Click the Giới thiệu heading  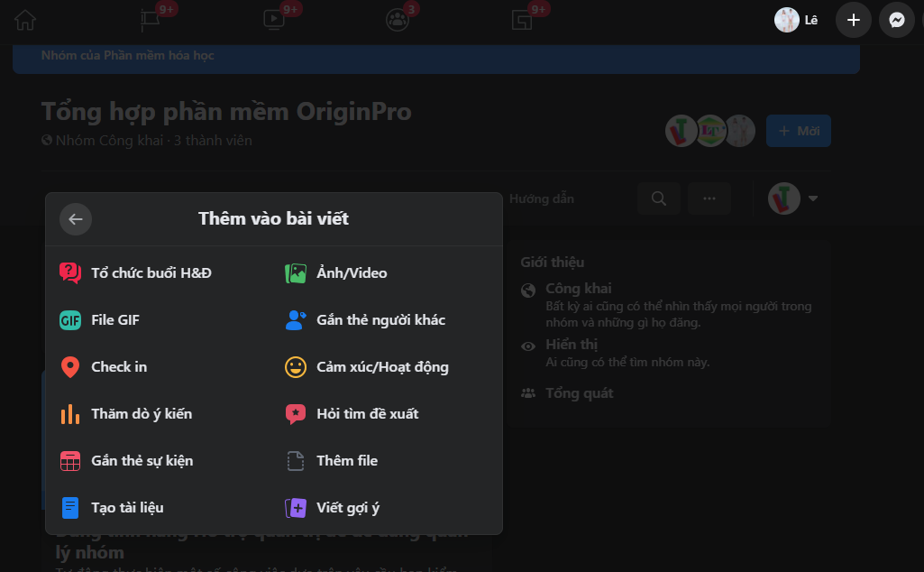[x=553, y=263]
